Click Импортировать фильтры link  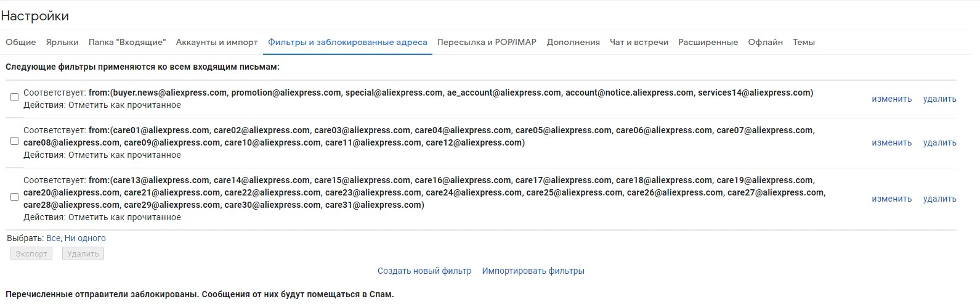click(x=533, y=271)
